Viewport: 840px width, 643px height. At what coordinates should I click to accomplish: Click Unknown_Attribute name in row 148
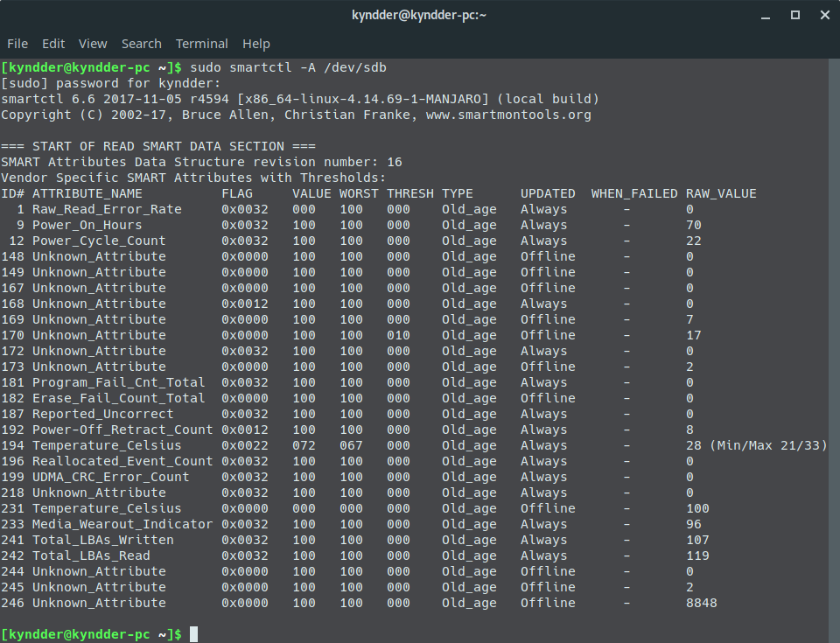[x=99, y=256]
